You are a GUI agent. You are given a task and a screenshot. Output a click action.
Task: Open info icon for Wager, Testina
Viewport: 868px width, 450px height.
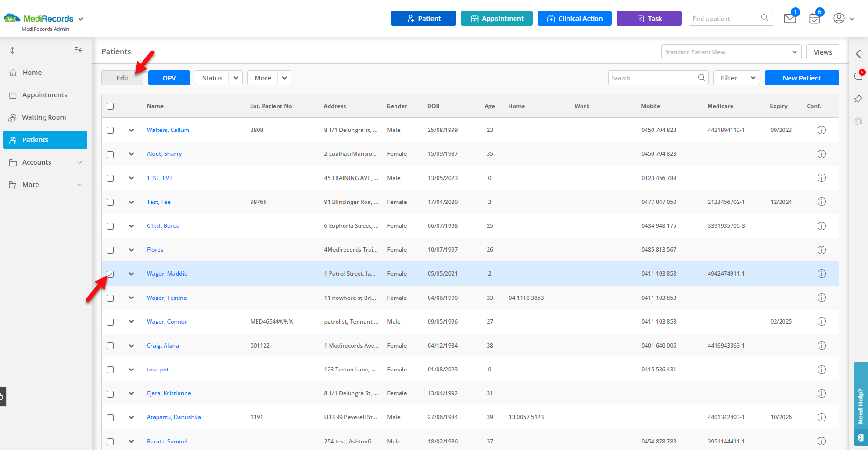(x=821, y=298)
